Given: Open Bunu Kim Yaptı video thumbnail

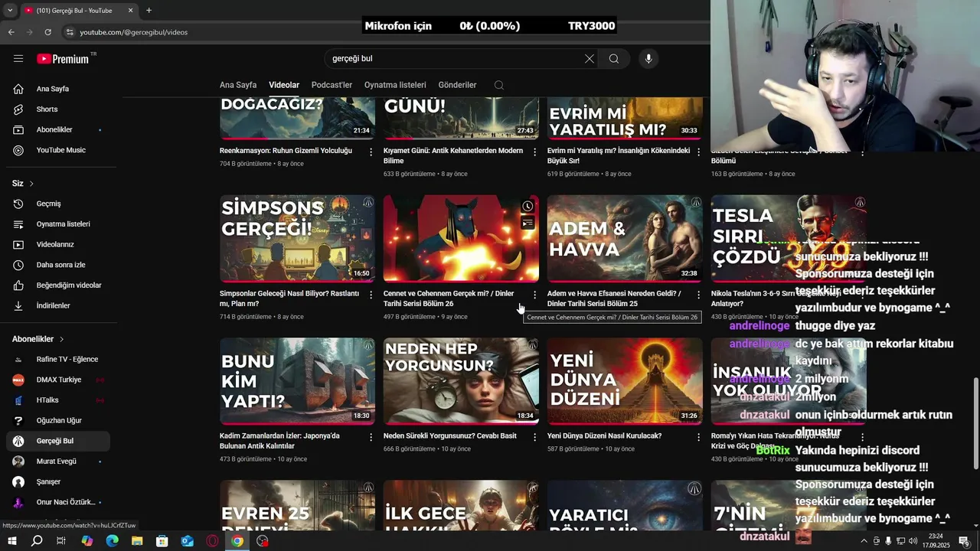Looking at the screenshot, I should click(x=297, y=381).
